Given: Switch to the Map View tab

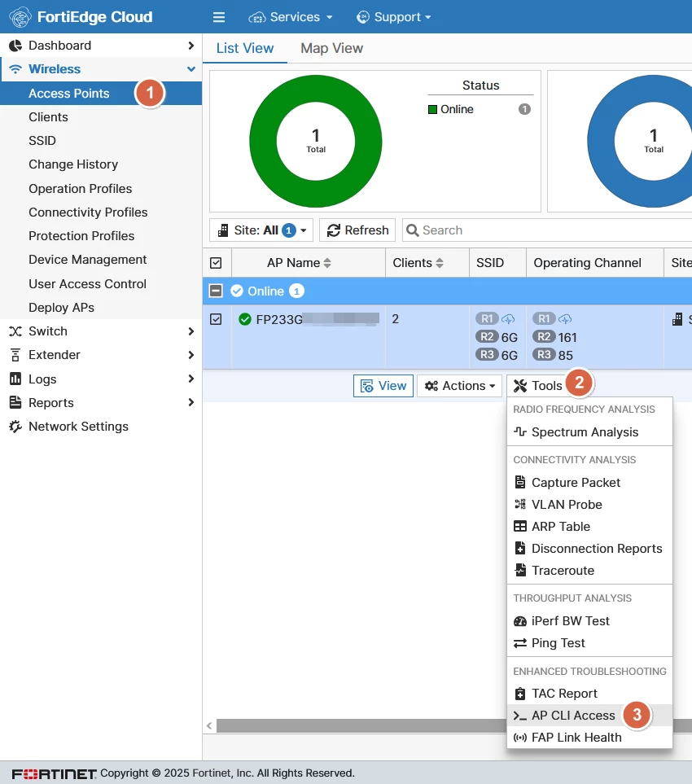Looking at the screenshot, I should (x=331, y=48).
